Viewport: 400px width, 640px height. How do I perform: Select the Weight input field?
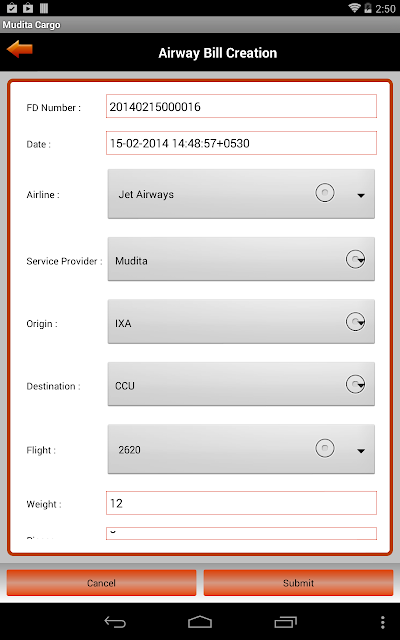241,503
